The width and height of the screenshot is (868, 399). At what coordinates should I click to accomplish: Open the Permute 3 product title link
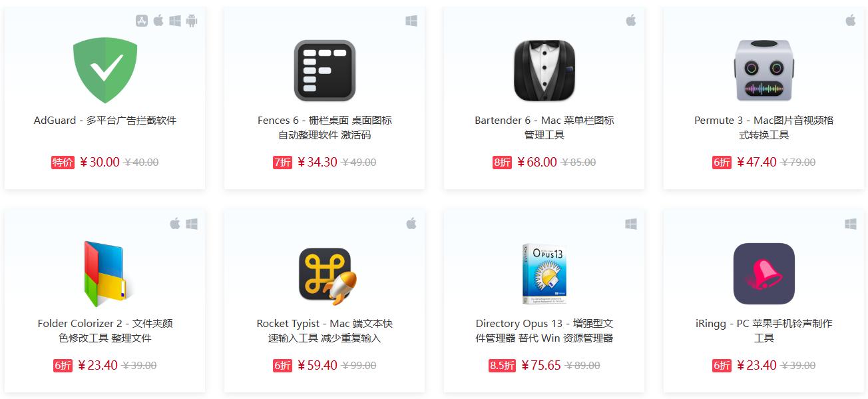click(764, 128)
